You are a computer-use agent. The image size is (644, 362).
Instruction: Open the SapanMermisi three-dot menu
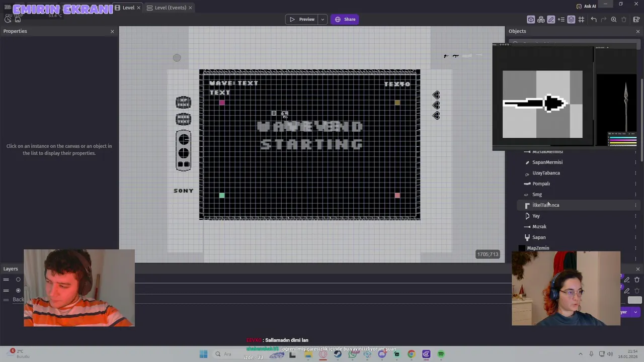635,162
